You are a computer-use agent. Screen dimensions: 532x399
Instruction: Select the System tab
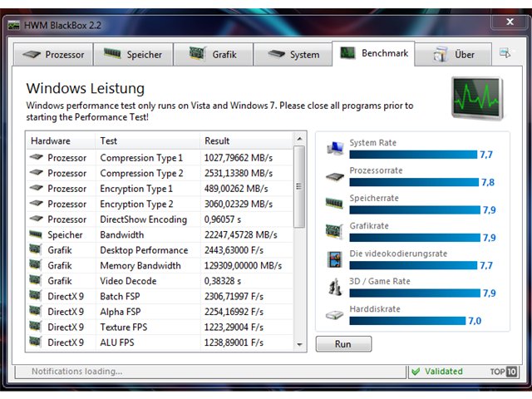[293, 54]
